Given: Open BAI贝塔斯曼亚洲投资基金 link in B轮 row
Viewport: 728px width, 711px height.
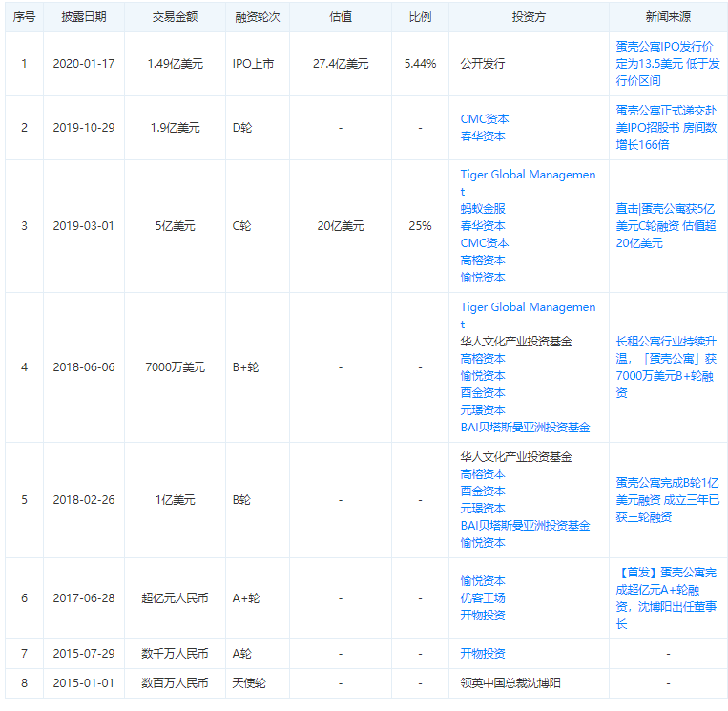Looking at the screenshot, I should point(525,526).
